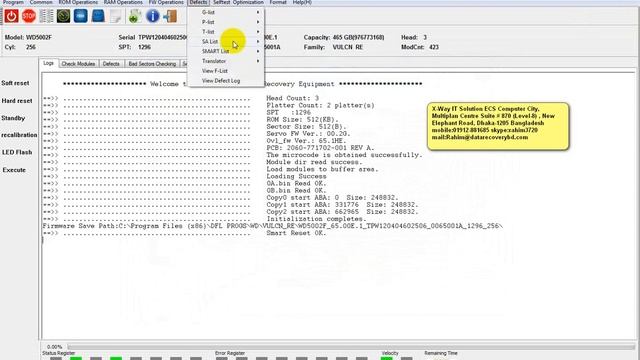Switch to the Defects tab
Viewport: 640px width, 360px height.
pyautogui.click(x=111, y=64)
